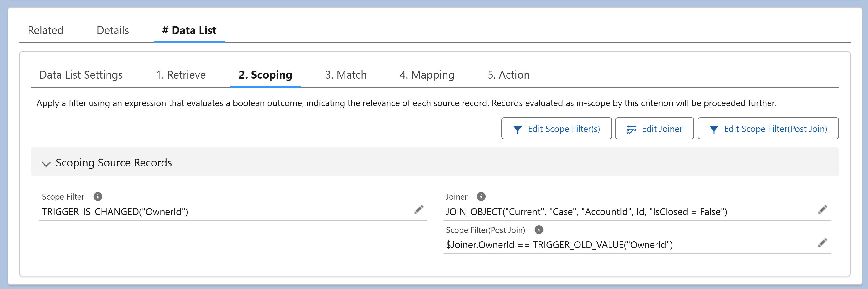Switch to the Details tab
Screen dimensions: 868x289
[x=113, y=30]
